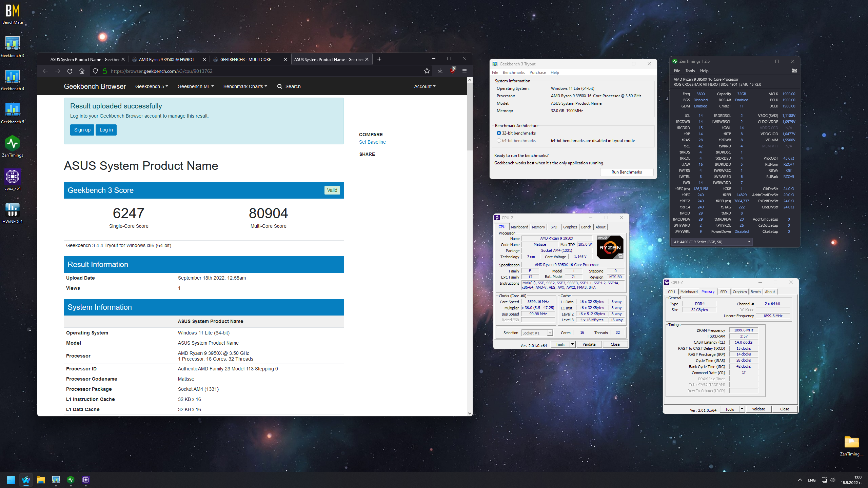Switch to GEEKBENCH3 - MULTI CORE tab
The width and height of the screenshot is (868, 488).
246,59
